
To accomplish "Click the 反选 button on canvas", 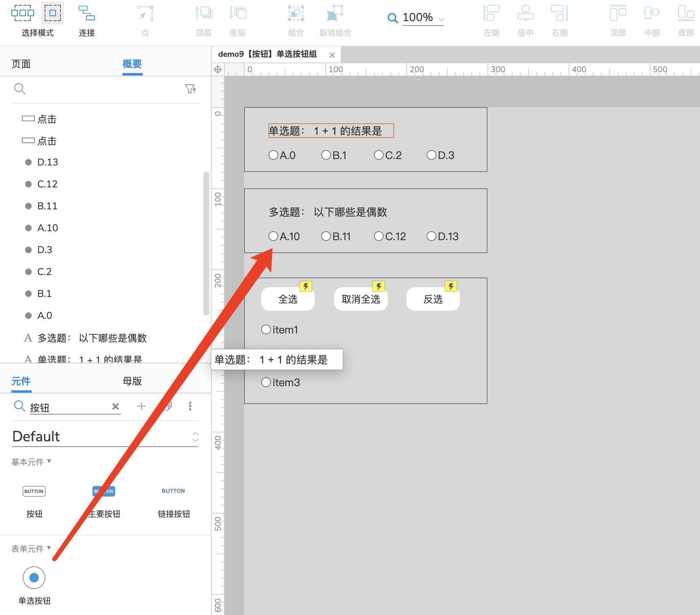I will pos(433,299).
